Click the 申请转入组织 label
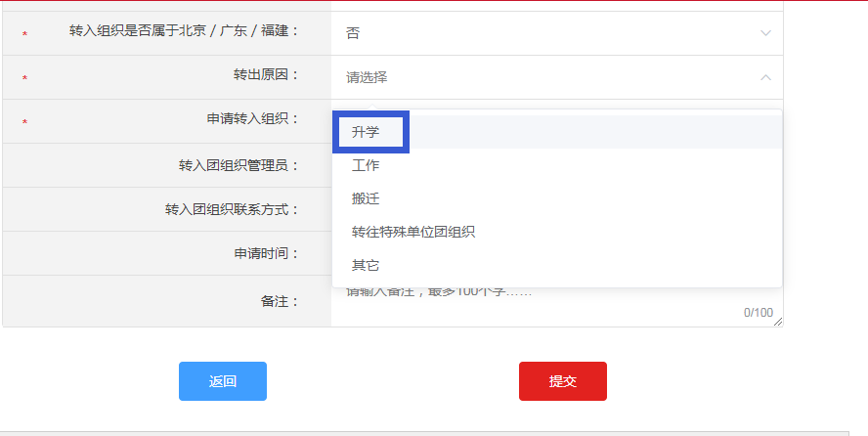The image size is (868, 436). [x=245, y=118]
